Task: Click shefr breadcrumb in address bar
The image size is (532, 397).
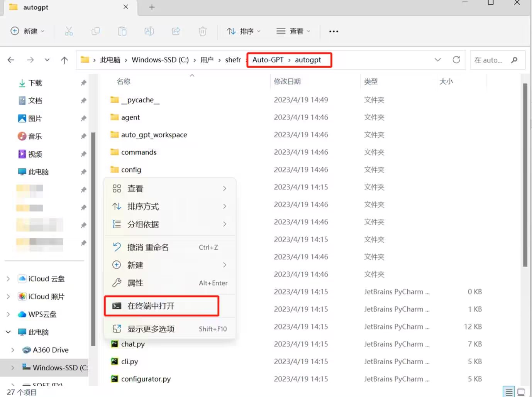Action: tap(233, 60)
